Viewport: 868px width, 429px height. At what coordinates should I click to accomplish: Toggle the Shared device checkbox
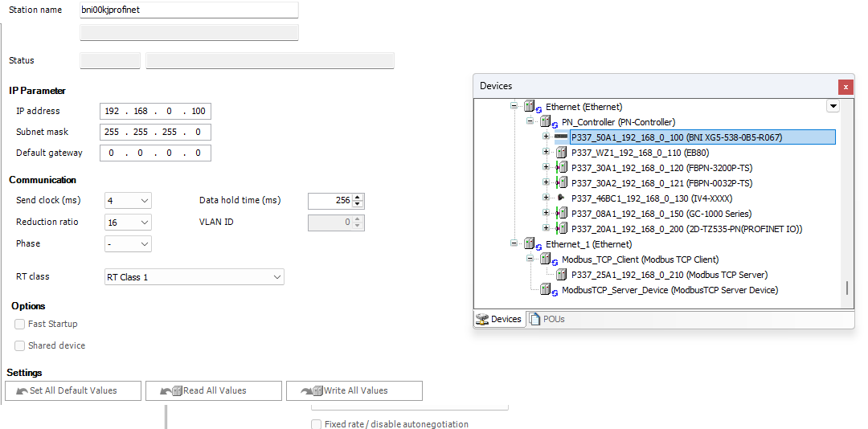(x=20, y=345)
